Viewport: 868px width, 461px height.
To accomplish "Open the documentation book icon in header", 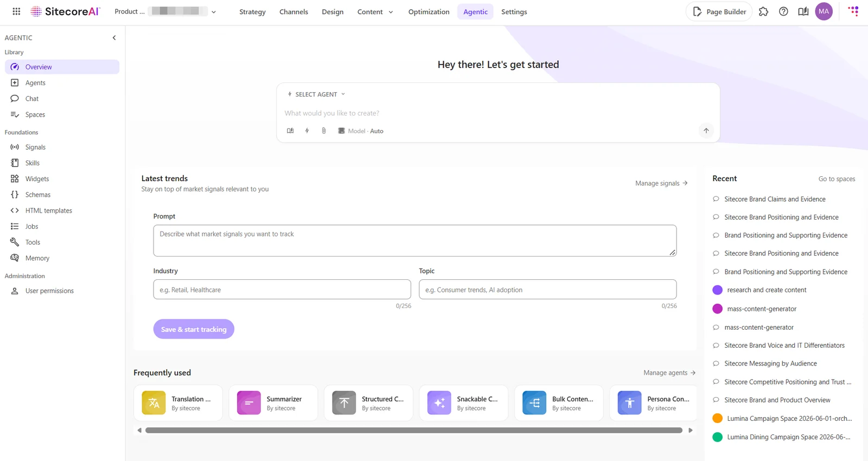I will (x=803, y=11).
